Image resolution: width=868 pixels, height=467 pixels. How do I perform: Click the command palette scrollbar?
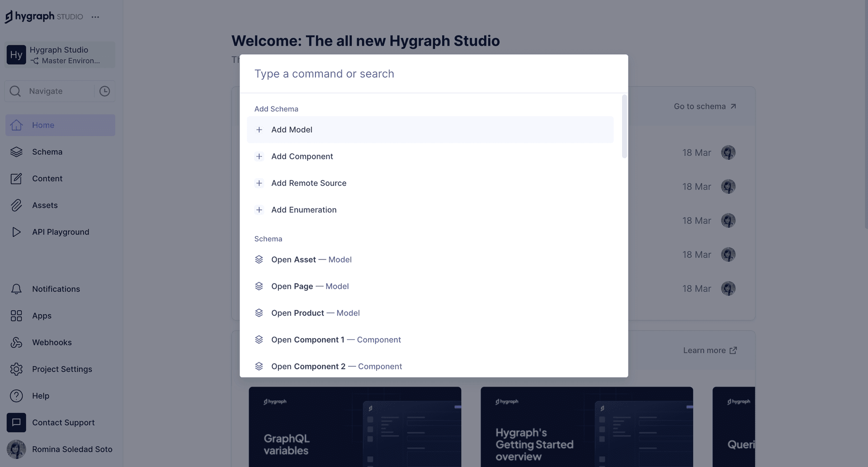tap(624, 127)
